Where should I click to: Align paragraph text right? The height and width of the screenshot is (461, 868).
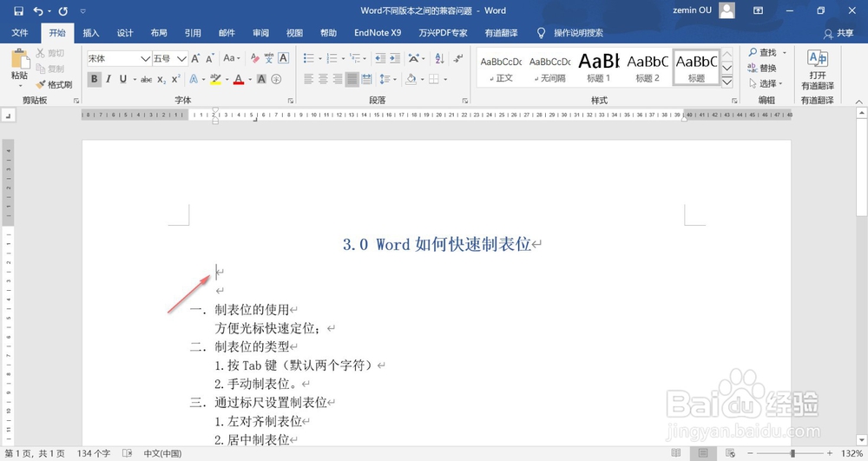click(x=338, y=79)
